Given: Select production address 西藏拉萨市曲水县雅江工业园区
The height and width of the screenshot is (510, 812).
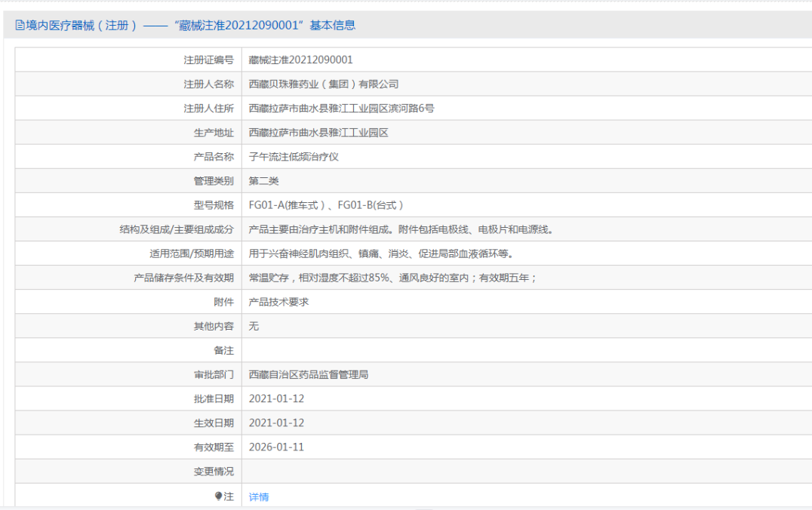Looking at the screenshot, I should pyautogui.click(x=318, y=133).
